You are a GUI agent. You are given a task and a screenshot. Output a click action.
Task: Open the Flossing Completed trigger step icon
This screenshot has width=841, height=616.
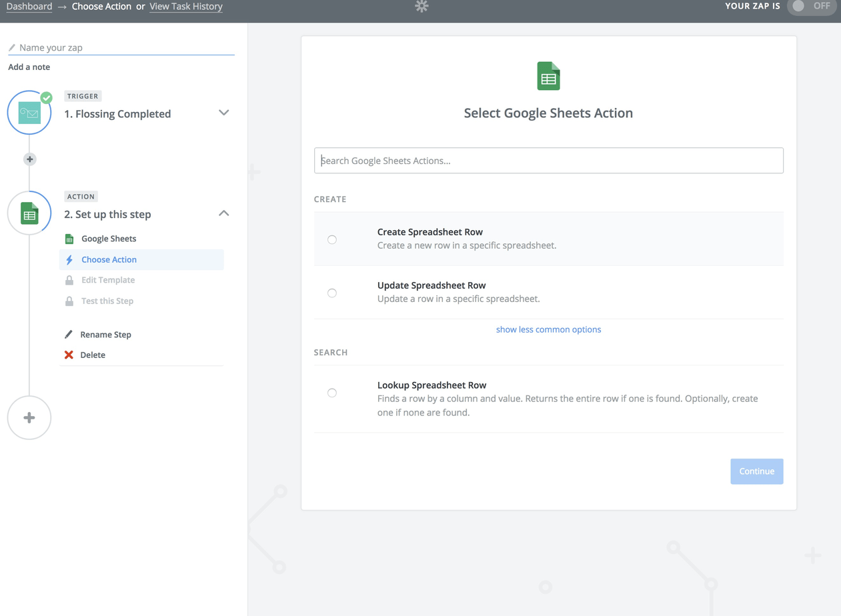[29, 113]
